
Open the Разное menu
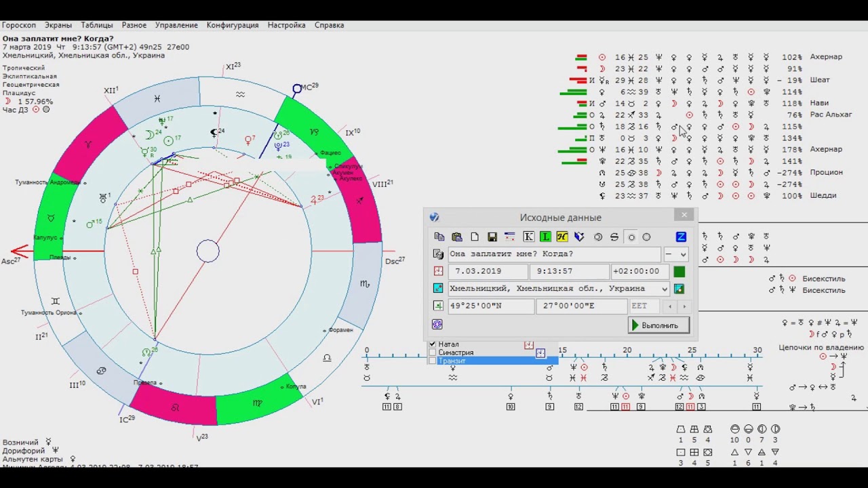(134, 25)
